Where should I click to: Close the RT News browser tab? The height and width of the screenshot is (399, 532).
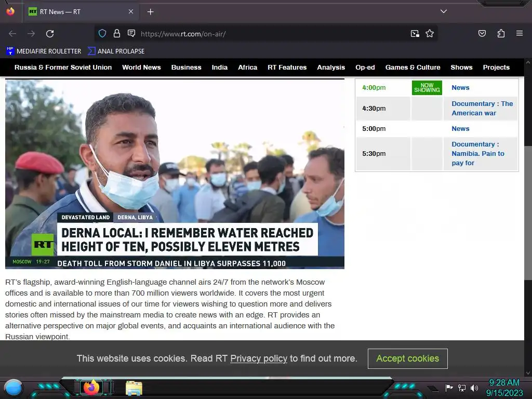tap(131, 11)
